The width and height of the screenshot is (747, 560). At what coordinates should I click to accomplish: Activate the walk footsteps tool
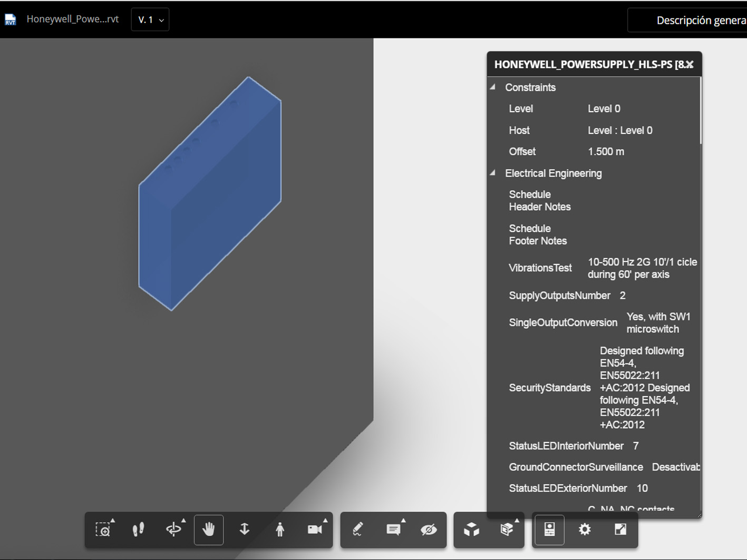[138, 529]
